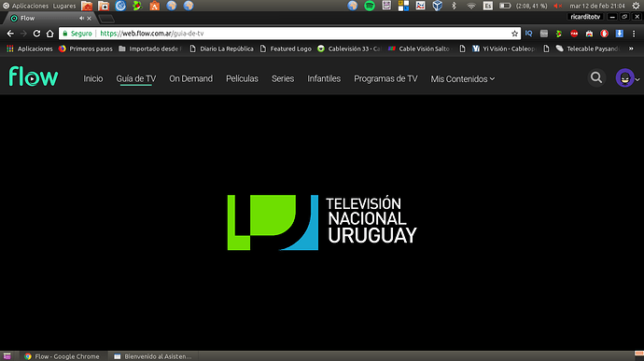Focus the web.flow.com.ar address bar

(x=289, y=34)
